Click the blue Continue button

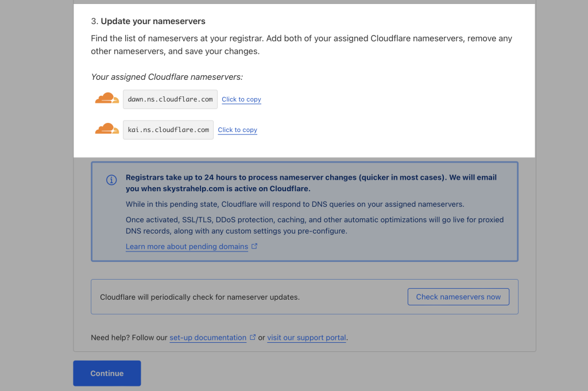tap(107, 373)
